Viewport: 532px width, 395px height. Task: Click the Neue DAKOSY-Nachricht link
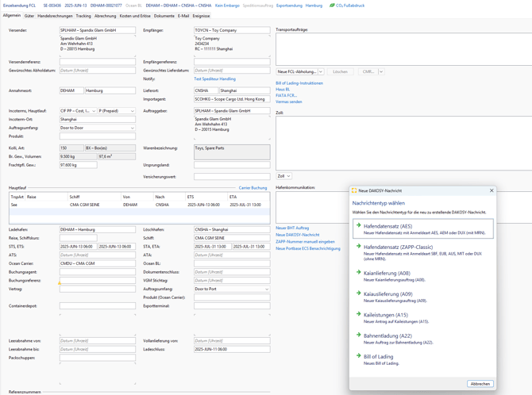[298, 235]
